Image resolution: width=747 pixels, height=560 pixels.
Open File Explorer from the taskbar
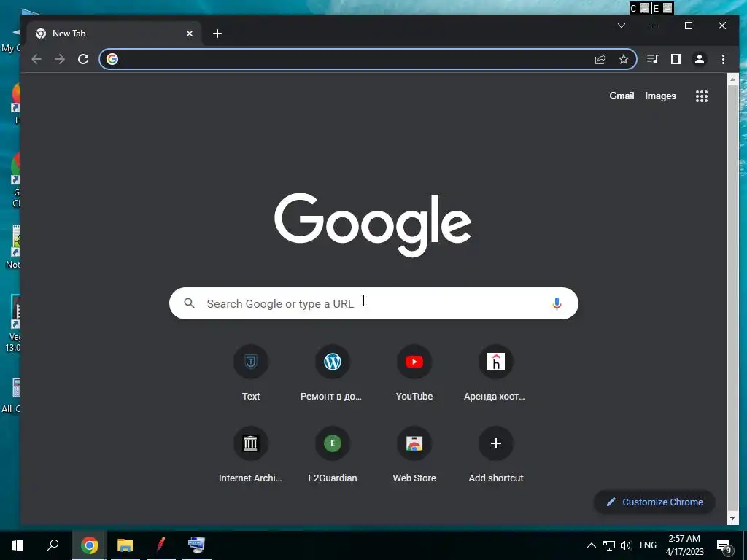125,545
